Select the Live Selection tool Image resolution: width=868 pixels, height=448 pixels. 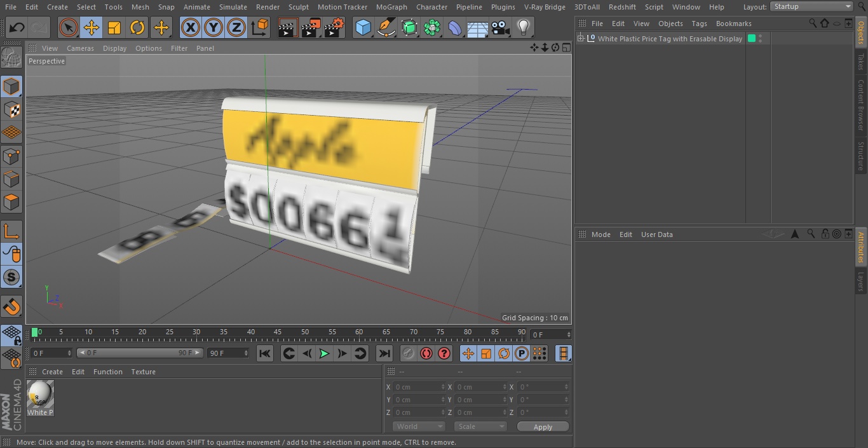click(69, 27)
